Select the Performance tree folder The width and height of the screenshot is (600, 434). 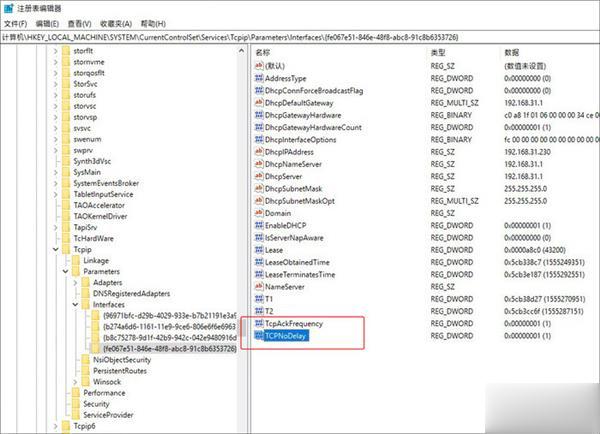tap(104, 393)
